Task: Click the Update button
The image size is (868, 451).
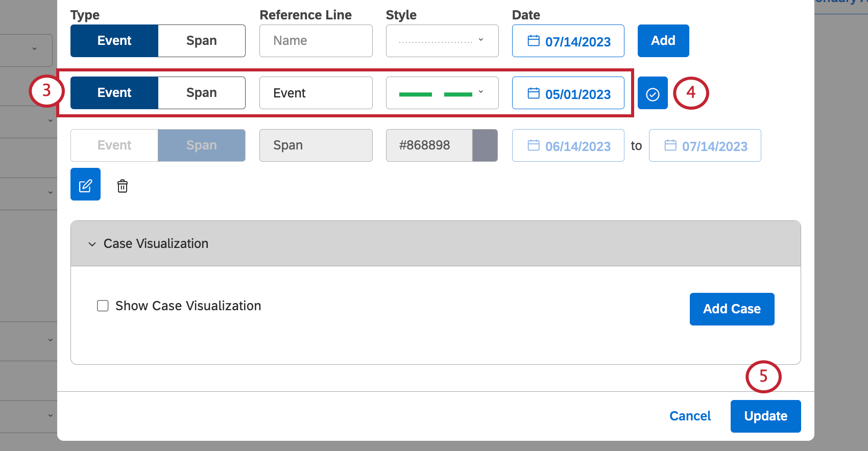Action: pos(765,416)
